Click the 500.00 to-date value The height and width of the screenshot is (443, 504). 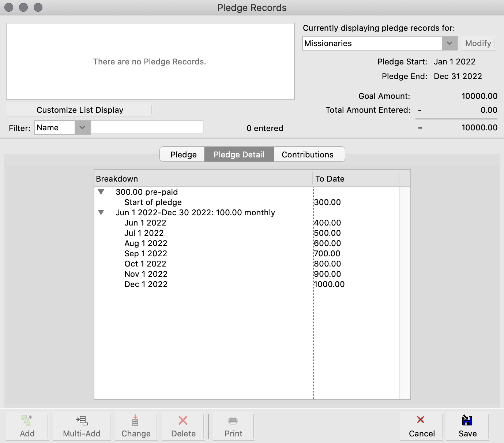[328, 233]
